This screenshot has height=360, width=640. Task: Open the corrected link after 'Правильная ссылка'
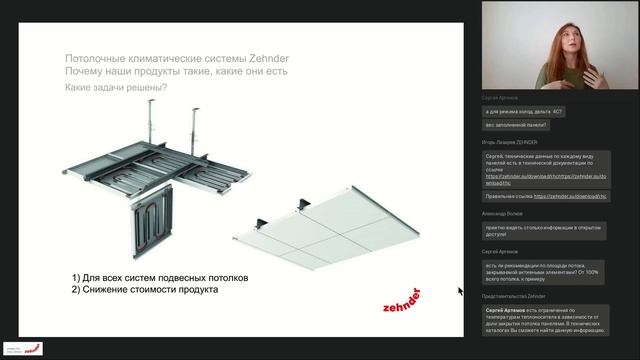coord(570,196)
